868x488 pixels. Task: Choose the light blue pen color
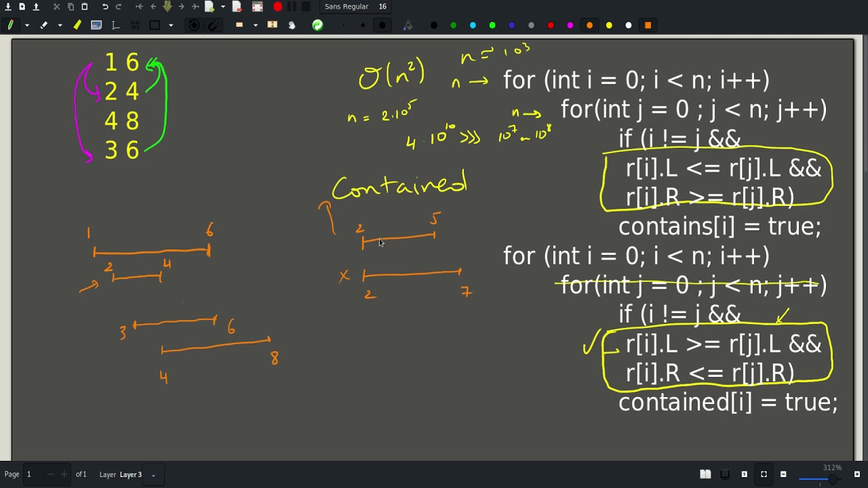[473, 25]
